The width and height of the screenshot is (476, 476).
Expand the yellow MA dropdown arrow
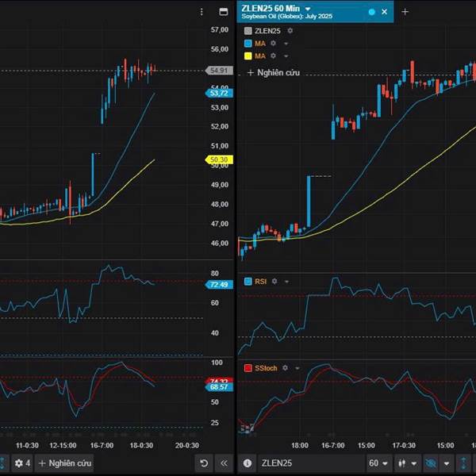tap(286, 56)
